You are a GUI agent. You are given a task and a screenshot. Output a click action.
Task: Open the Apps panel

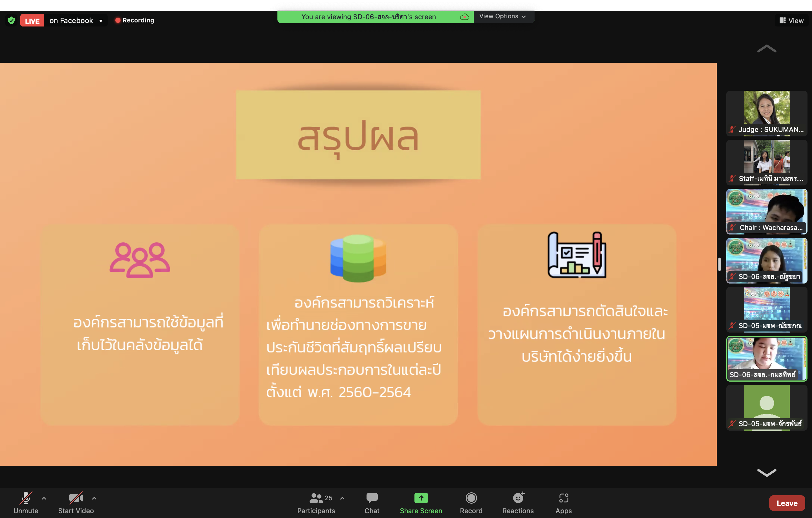(564, 502)
